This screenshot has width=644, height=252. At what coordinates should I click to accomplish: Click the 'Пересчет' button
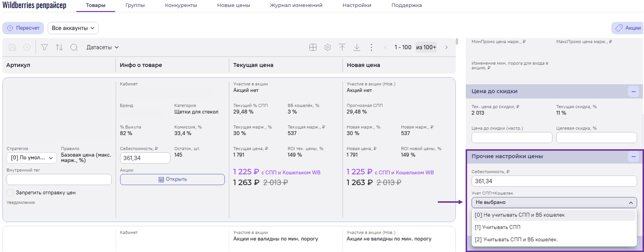pyautogui.click(x=23, y=28)
